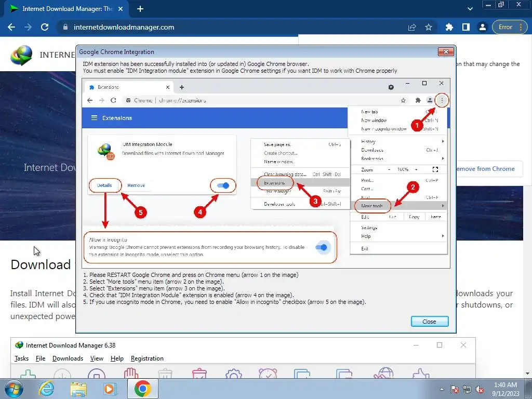This screenshot has height=399, width=532.
Task: Open the network tray icon
Action: pos(467,389)
